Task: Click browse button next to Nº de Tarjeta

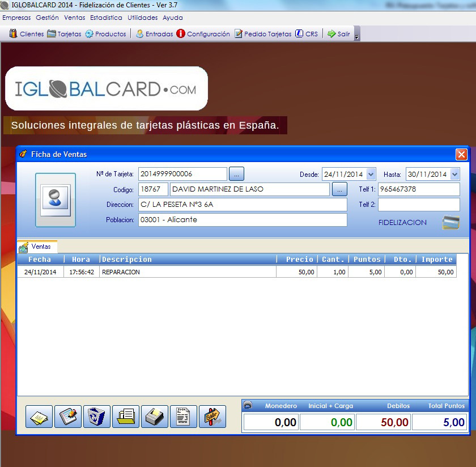Action: [236, 174]
